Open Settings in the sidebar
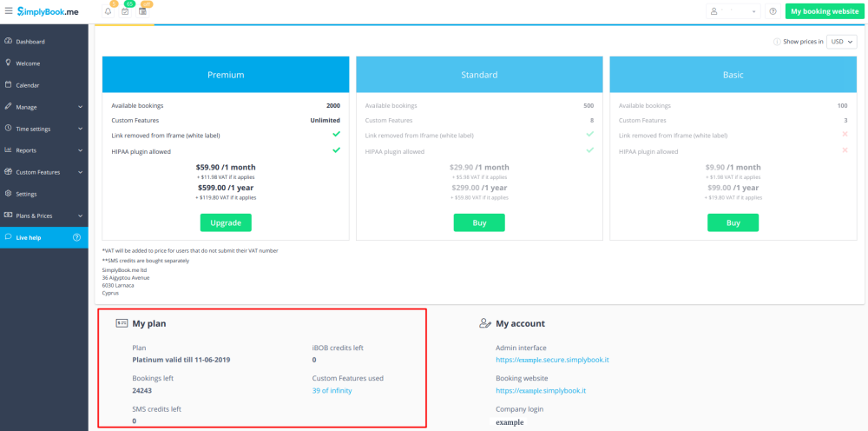 pos(26,194)
